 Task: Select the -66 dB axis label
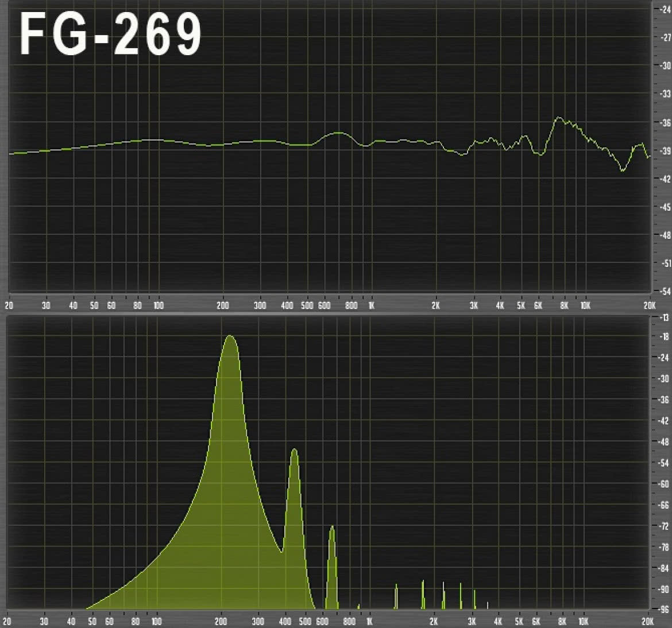pyautogui.click(x=664, y=505)
